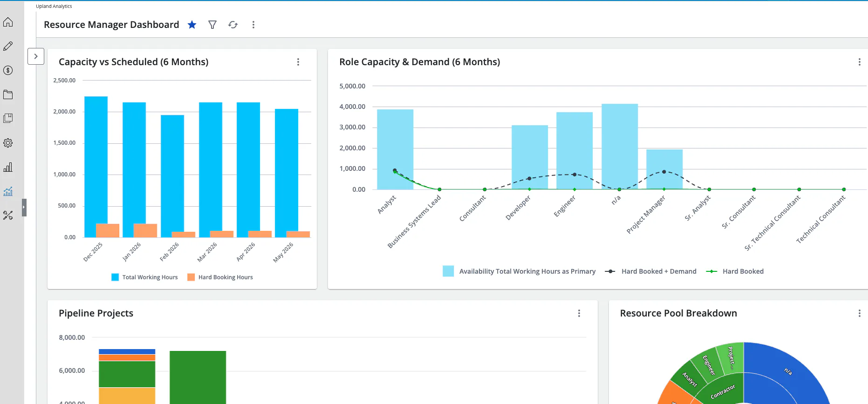
Task: Open the dashboard filter funnel icon
Action: 212,25
